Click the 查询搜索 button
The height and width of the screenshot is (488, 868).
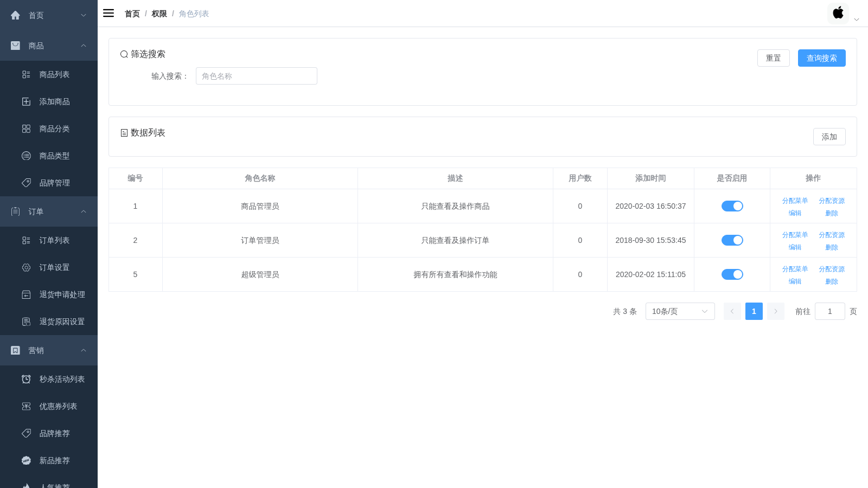[x=821, y=58]
